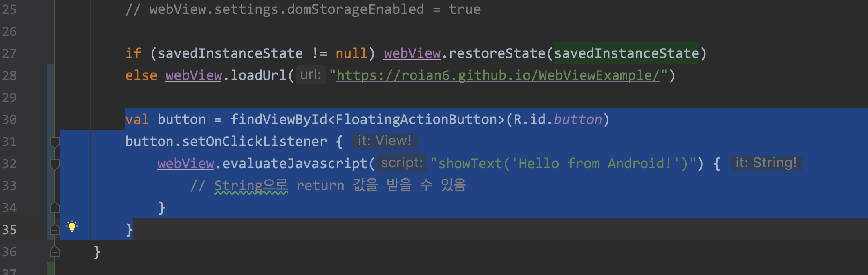Click webView before loadUrl
Image resolution: width=868 pixels, height=275 pixels.
pos(194,75)
